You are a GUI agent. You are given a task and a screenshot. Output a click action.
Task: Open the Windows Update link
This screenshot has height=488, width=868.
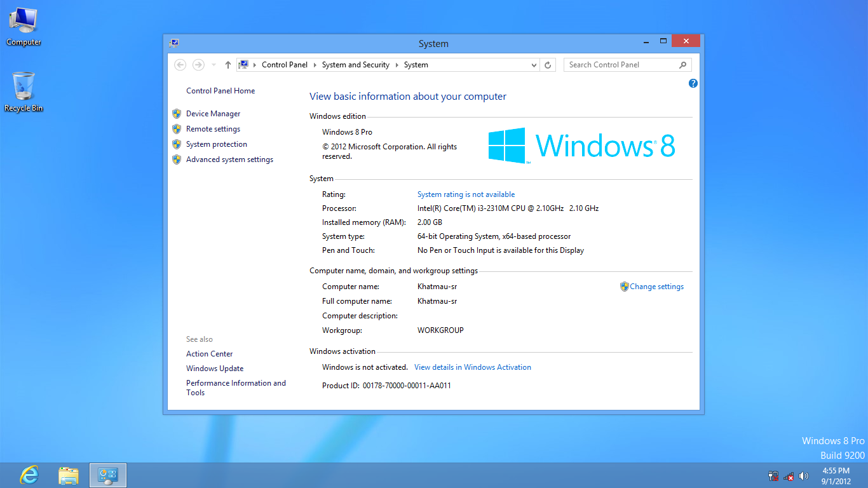(x=215, y=369)
